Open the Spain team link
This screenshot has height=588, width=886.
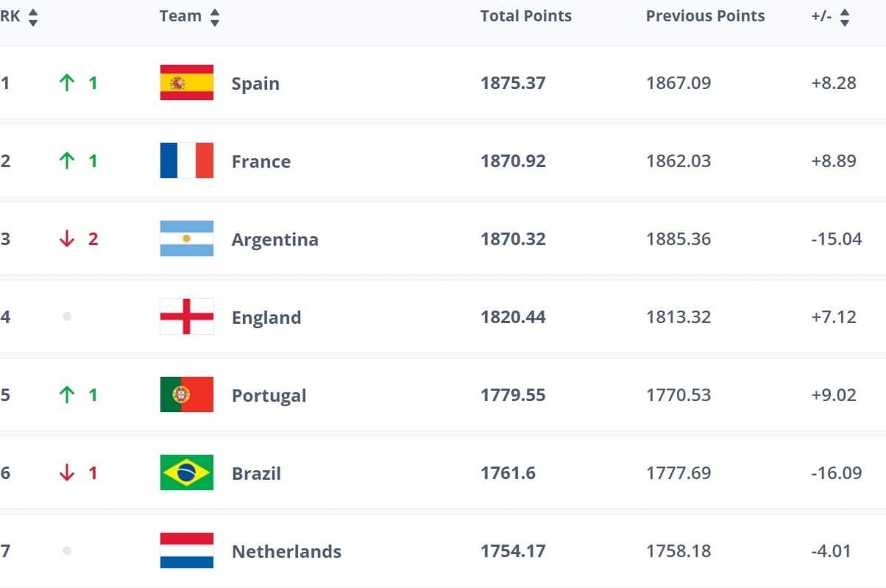255,84
